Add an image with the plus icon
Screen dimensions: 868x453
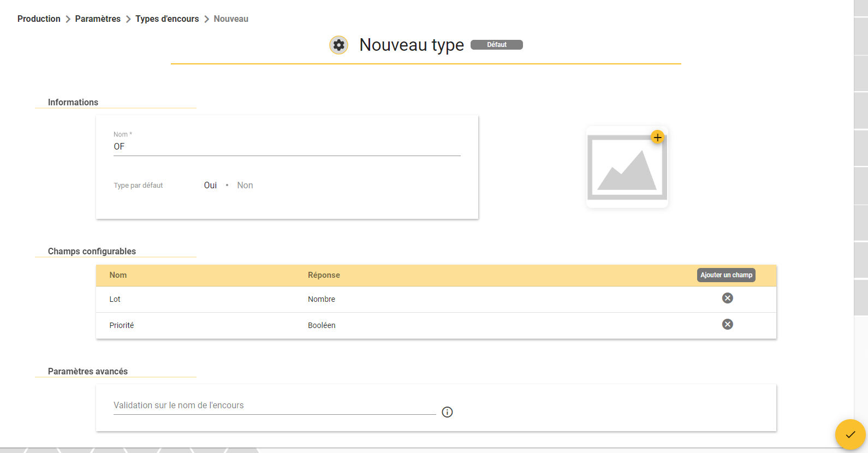[x=657, y=138]
